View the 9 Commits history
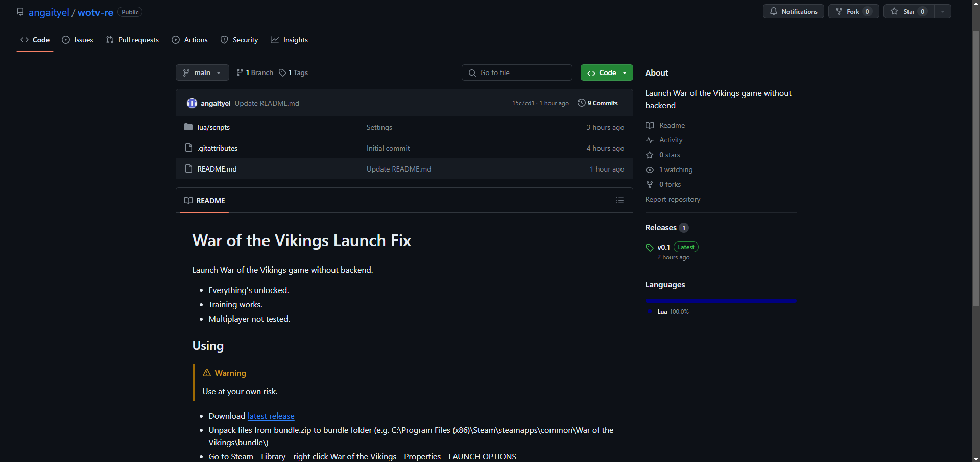980x462 pixels. tap(597, 103)
